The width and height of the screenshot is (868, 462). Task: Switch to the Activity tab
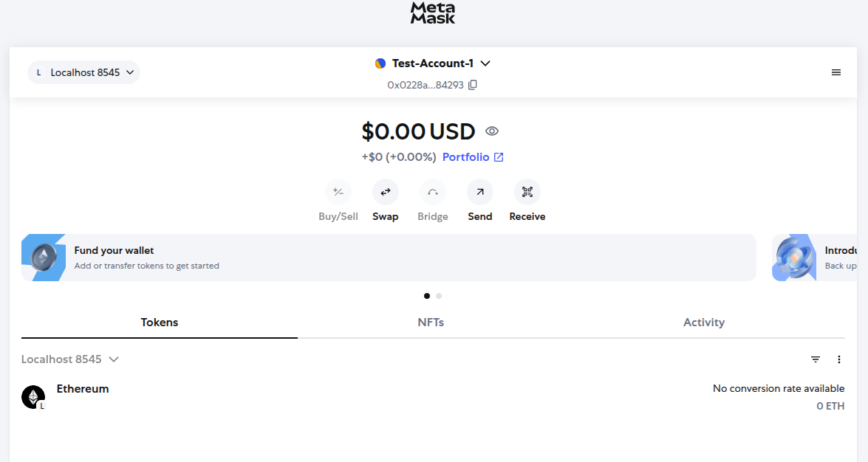click(704, 322)
